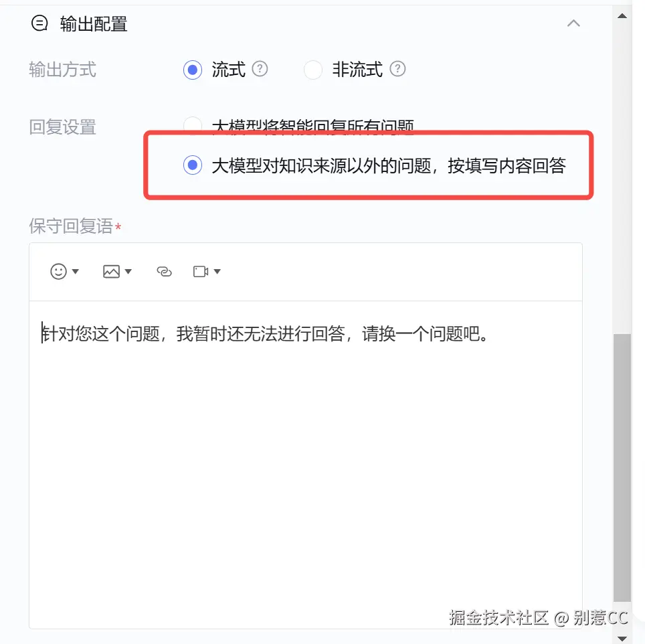
Task: Expand the video dropdown arrow
Action: pyautogui.click(x=217, y=272)
